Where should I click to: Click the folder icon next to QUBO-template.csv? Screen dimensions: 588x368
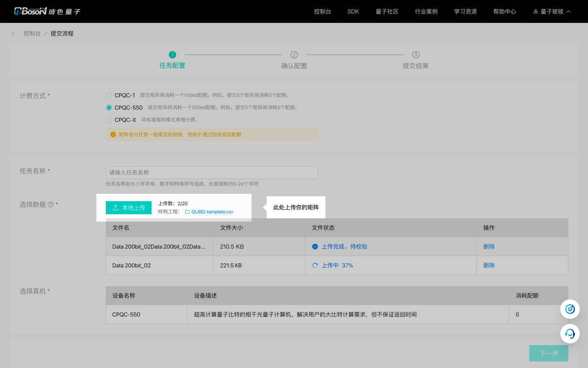coord(187,212)
